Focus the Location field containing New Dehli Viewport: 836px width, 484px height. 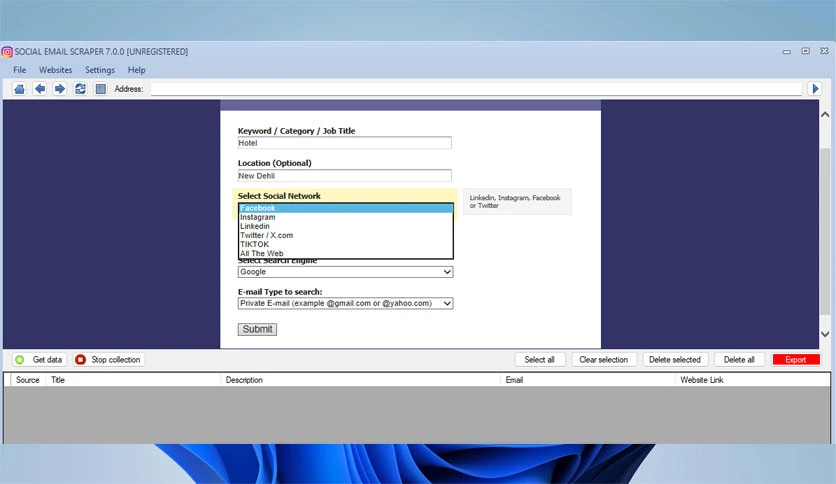[x=344, y=176]
